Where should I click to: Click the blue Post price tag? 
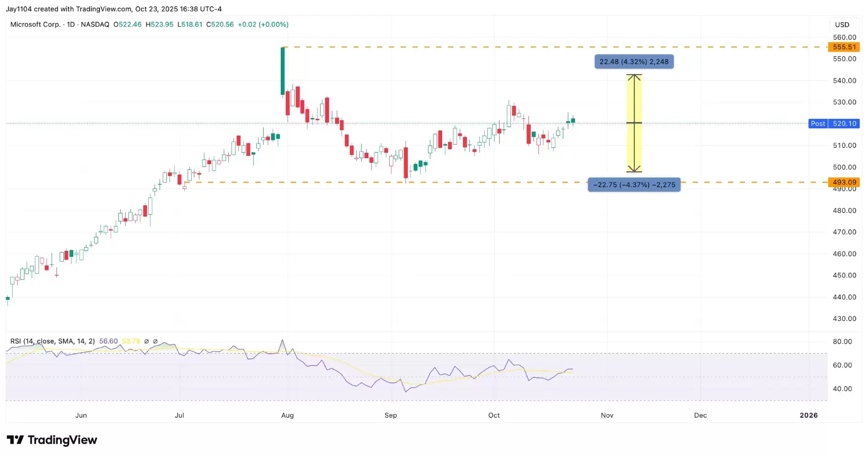(818, 123)
